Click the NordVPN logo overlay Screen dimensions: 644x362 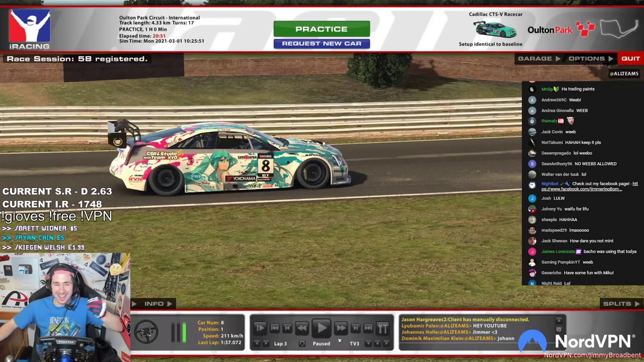576,343
